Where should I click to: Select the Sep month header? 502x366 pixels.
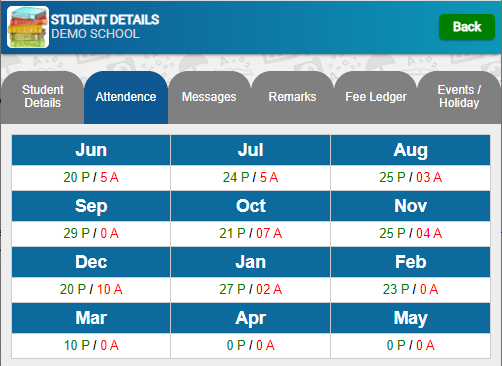[x=91, y=206]
